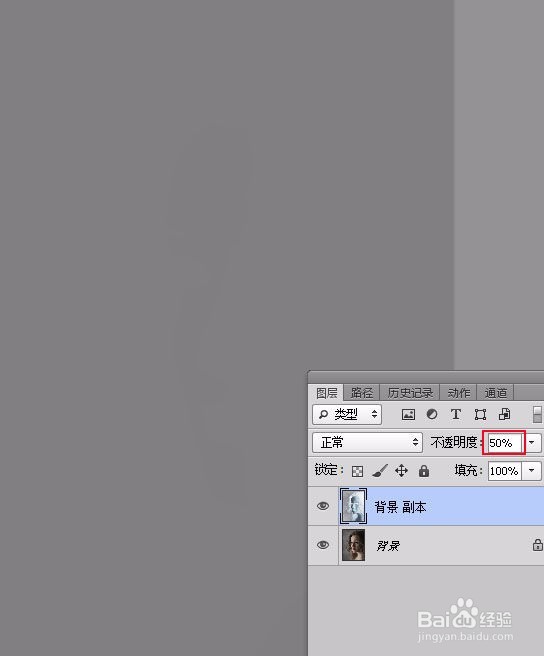Switch to the 通道 tab
Screen dimensions: 544x656
pyautogui.click(x=495, y=393)
